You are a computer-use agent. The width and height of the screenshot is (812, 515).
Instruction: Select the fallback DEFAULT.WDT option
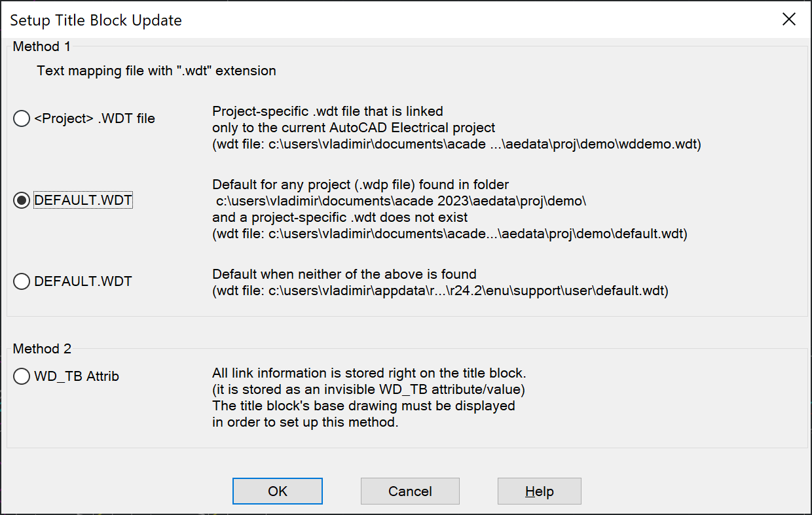point(21,281)
